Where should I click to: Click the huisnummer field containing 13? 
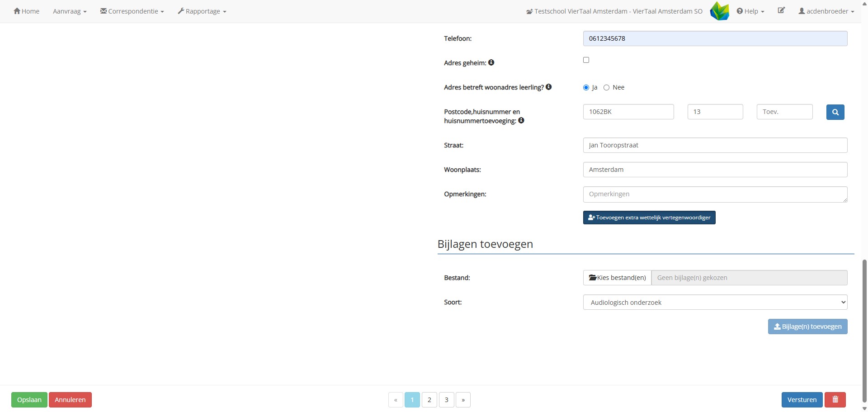click(x=715, y=112)
